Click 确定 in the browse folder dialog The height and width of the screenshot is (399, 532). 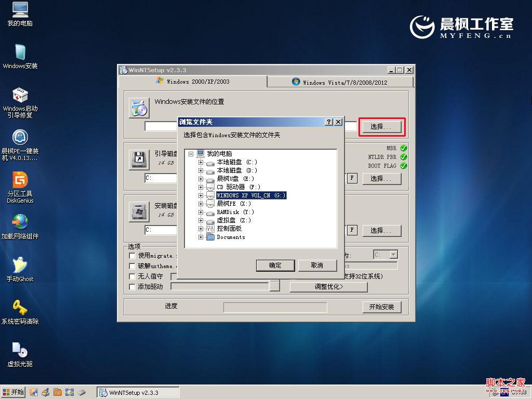[x=275, y=265]
